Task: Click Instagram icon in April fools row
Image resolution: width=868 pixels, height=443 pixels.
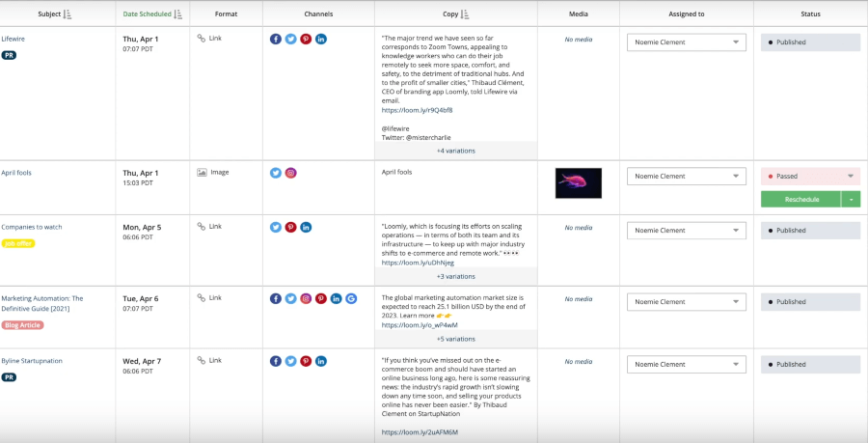Action: (x=290, y=173)
